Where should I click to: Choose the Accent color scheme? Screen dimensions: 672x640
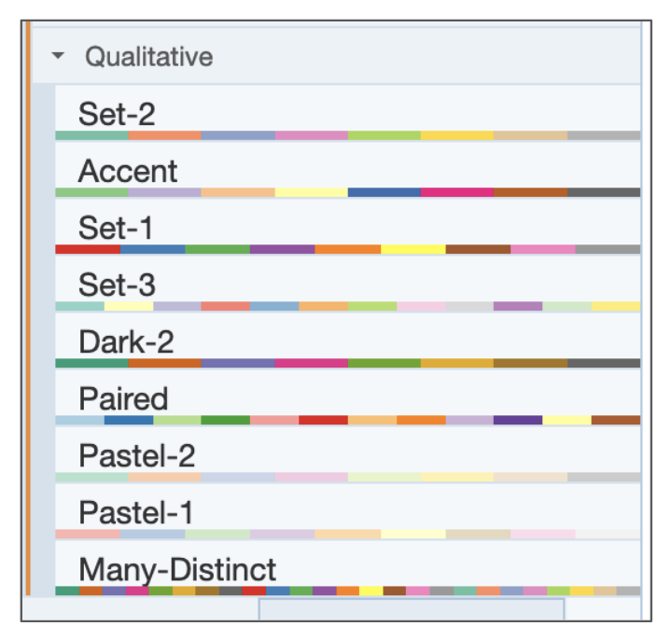[x=128, y=172]
